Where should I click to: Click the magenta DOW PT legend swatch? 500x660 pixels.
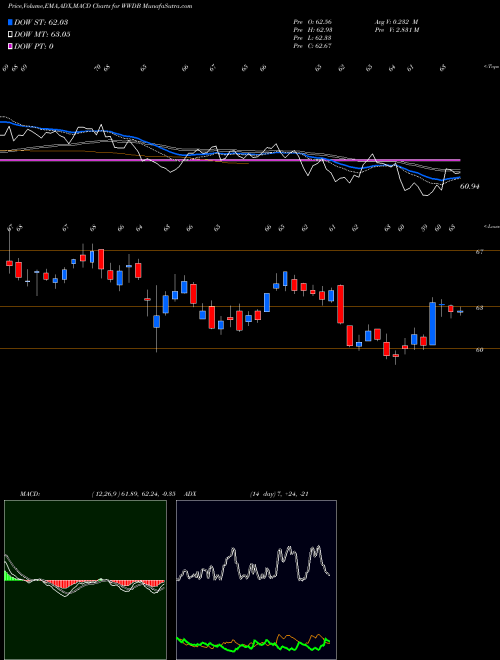(x=10, y=46)
